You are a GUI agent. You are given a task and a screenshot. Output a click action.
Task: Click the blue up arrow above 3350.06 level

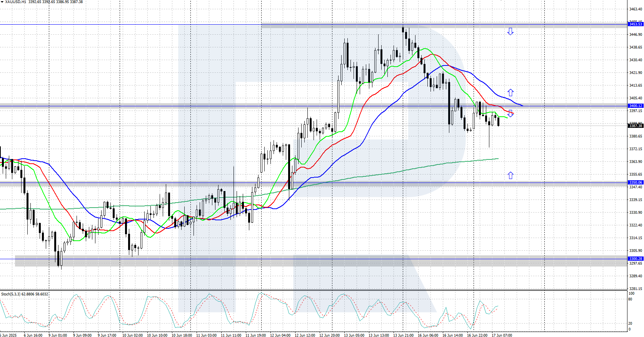(510, 175)
